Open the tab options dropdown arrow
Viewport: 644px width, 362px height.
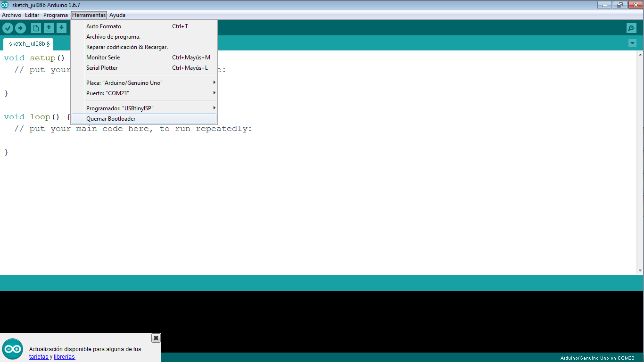point(632,43)
